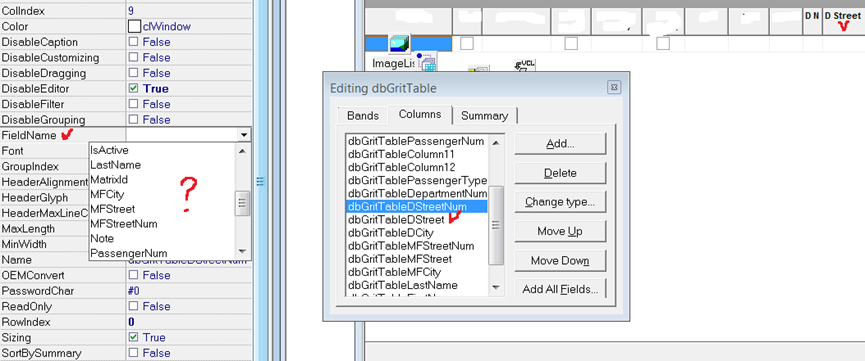This screenshot has height=361, width=865.
Task: Toggle the DisableGrouping checkbox
Action: pyautogui.click(x=134, y=120)
